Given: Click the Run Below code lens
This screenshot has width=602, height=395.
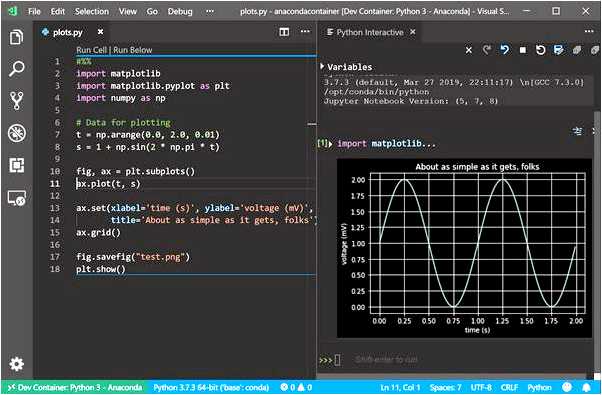Looking at the screenshot, I should point(132,50).
